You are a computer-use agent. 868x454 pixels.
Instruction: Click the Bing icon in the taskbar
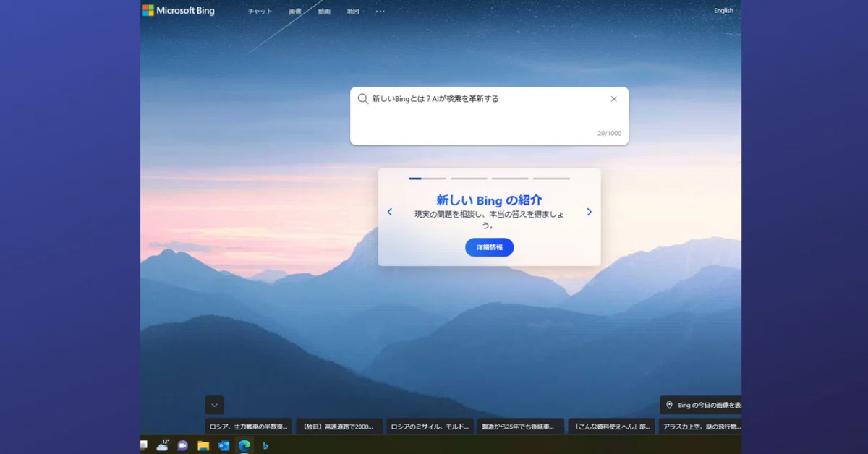point(265,445)
